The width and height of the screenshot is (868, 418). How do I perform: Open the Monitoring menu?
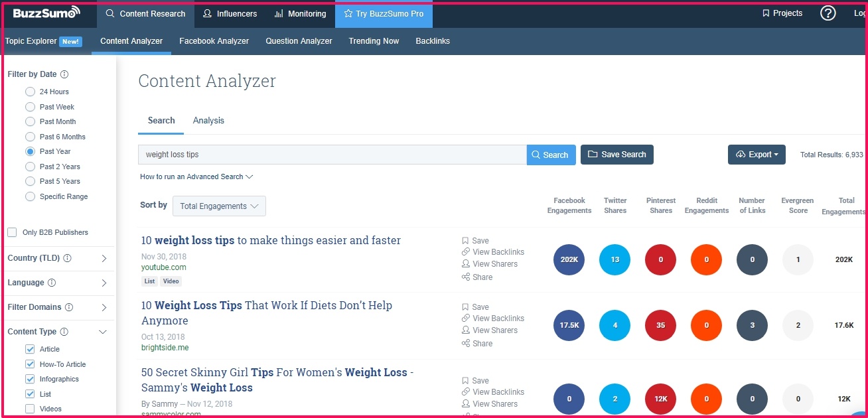tap(300, 14)
